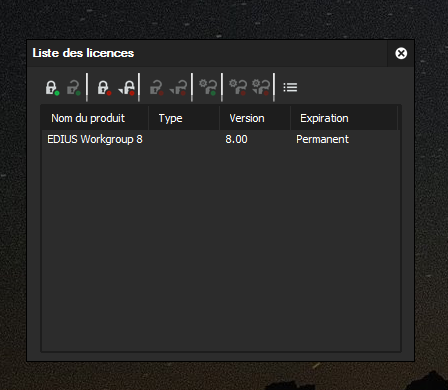Click the gear padlock icon with green dot
This screenshot has height=390, width=448.
tap(208, 87)
